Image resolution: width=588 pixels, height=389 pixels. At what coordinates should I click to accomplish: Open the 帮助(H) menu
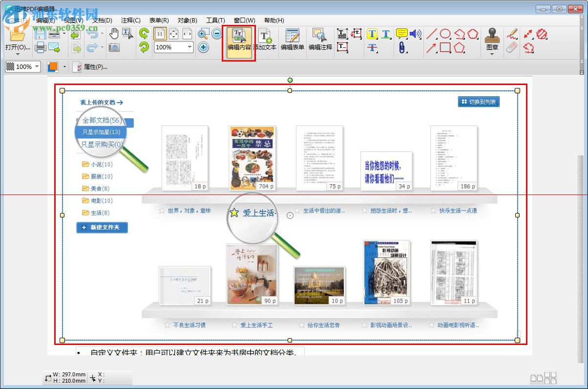274,21
